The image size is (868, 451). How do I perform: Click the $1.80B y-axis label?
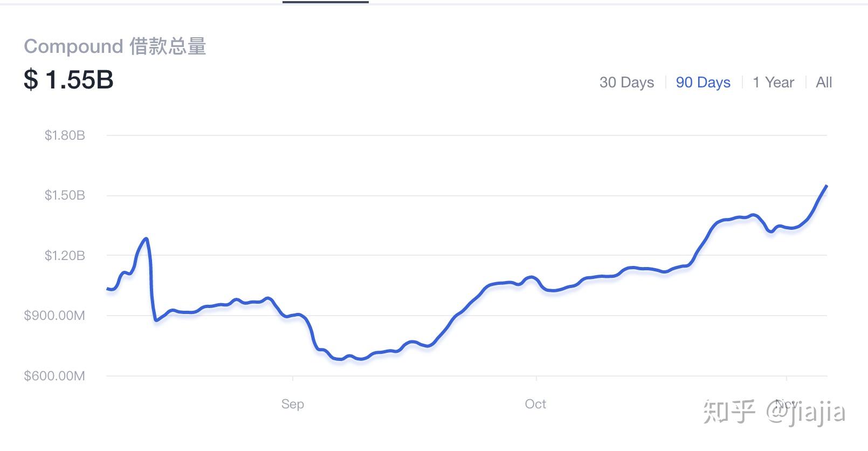pyautogui.click(x=65, y=135)
